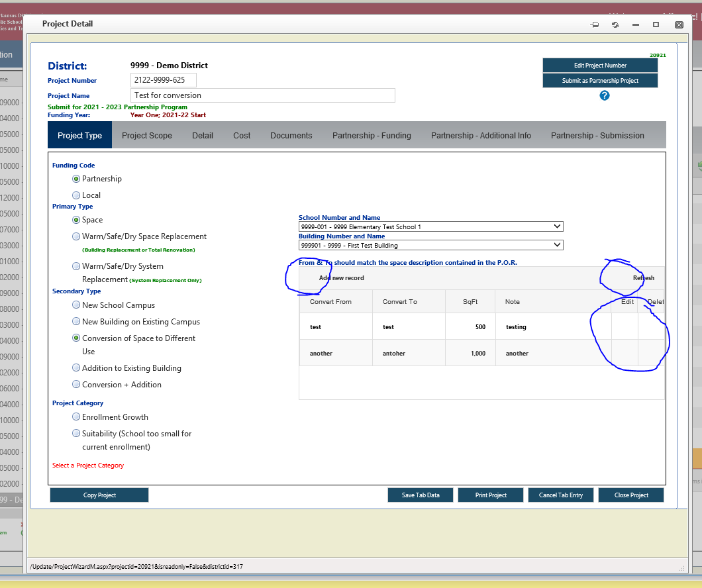Screen dimensions: 702x588
Task: Choose Warm/Safe/Dry System Replacement option
Action: click(76, 266)
